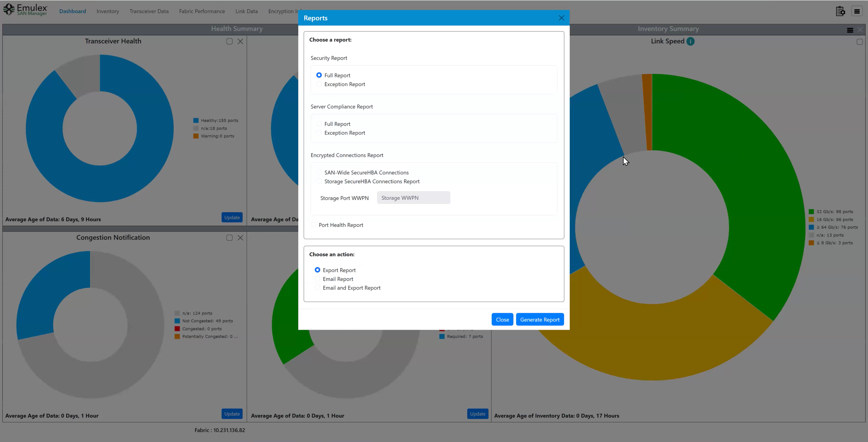Switch to Fabric Performance tab
868x442 pixels.
202,11
